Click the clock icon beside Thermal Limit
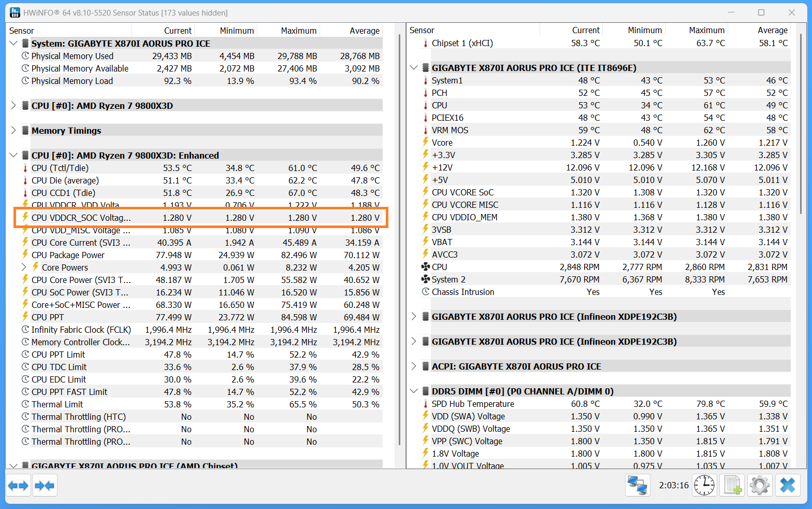 tap(25, 404)
